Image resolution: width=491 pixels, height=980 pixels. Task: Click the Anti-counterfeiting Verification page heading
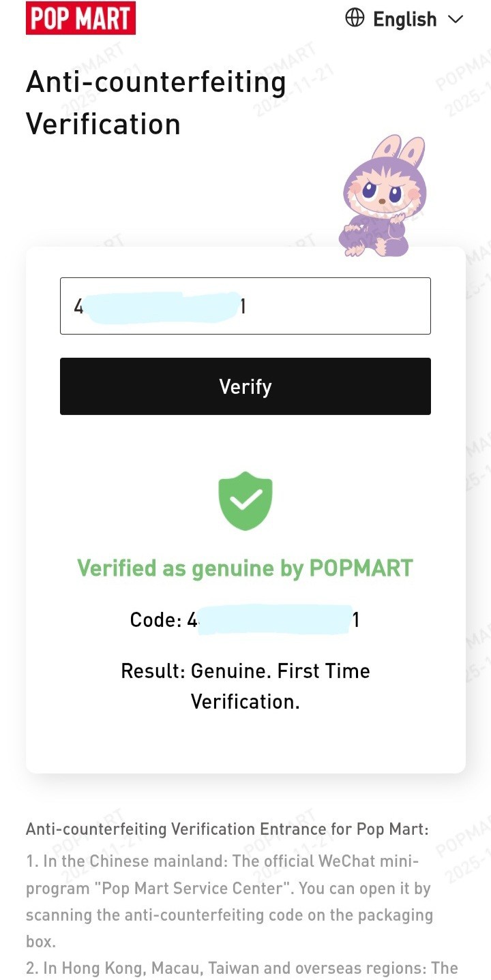(156, 103)
